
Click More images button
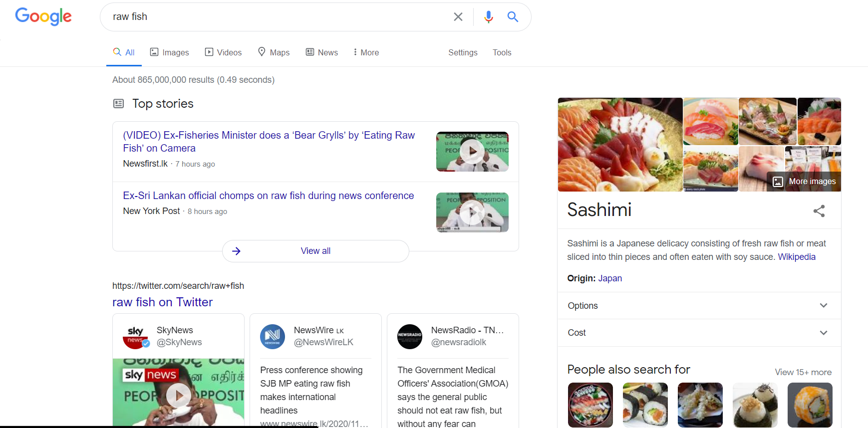tap(804, 182)
